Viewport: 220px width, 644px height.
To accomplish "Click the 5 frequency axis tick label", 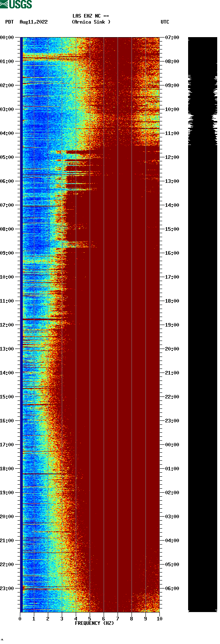I will pyautogui.click(x=90, y=619).
